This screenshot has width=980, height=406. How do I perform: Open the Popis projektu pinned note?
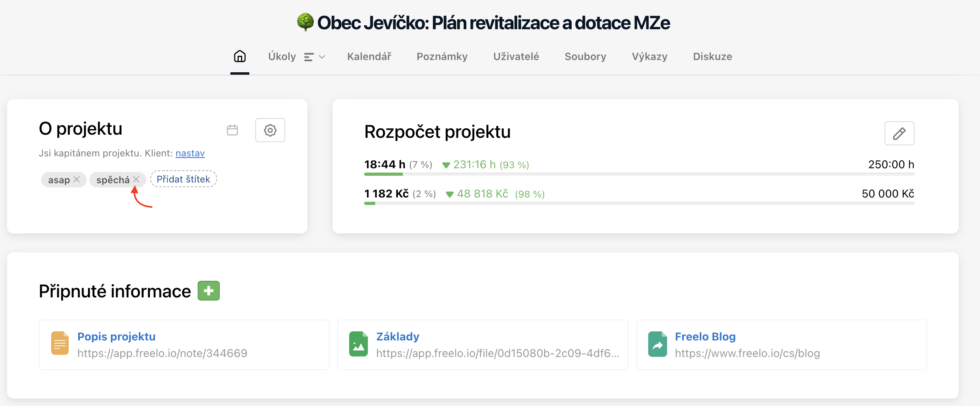(116, 336)
